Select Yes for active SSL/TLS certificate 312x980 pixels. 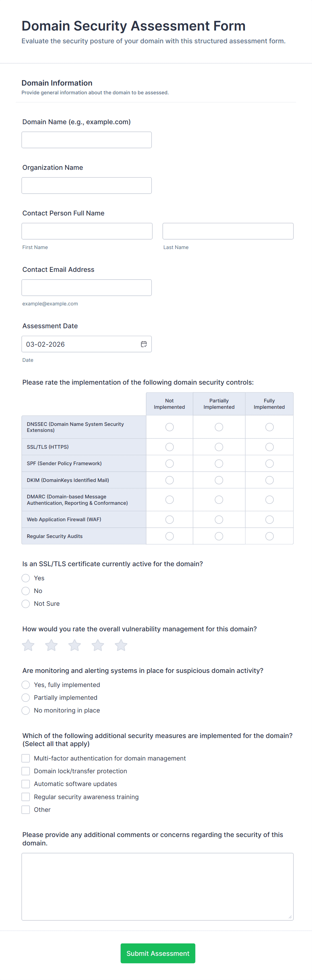point(26,578)
